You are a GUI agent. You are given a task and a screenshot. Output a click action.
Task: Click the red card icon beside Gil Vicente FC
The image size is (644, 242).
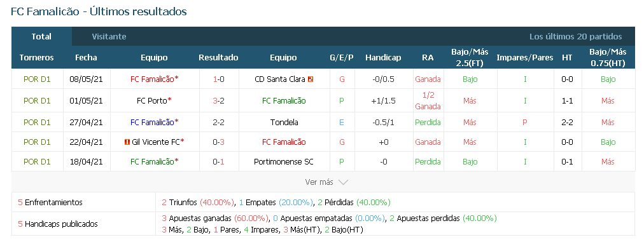[x=127, y=142]
